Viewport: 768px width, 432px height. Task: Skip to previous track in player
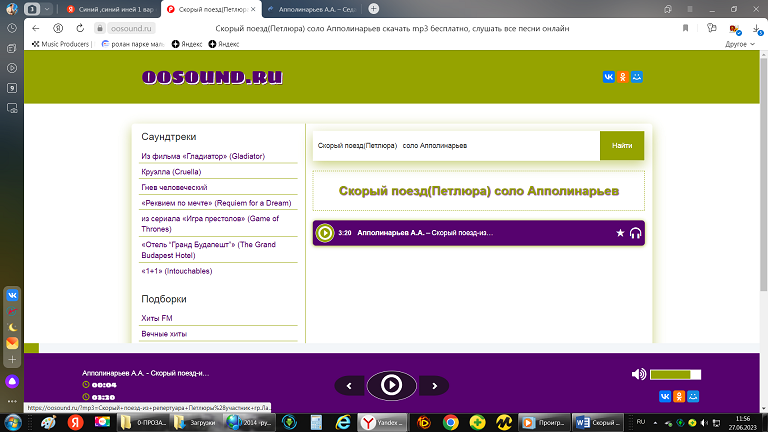349,386
